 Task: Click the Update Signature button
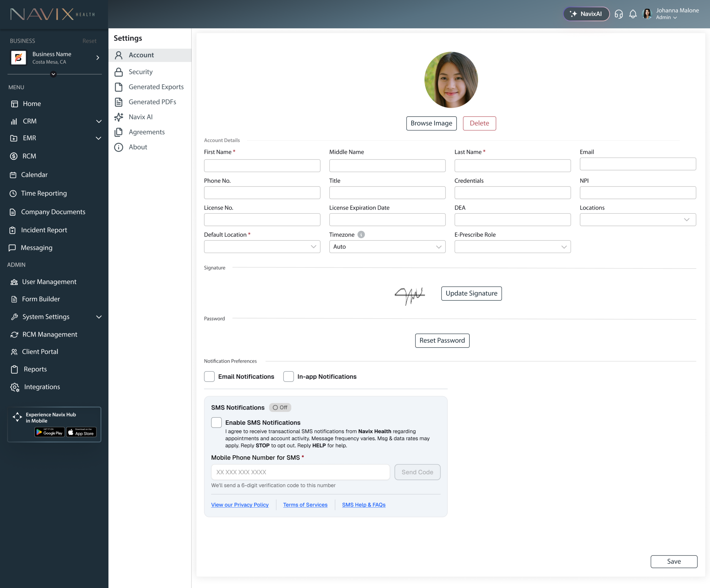pyautogui.click(x=471, y=293)
